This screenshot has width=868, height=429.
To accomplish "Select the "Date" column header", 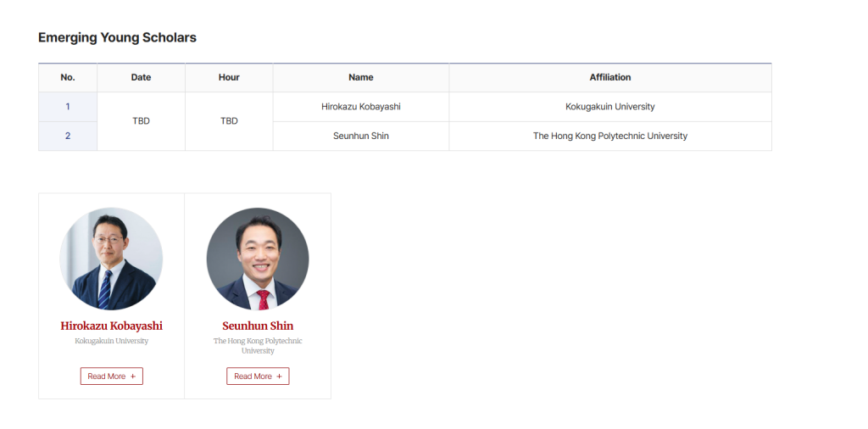I will 141,77.
